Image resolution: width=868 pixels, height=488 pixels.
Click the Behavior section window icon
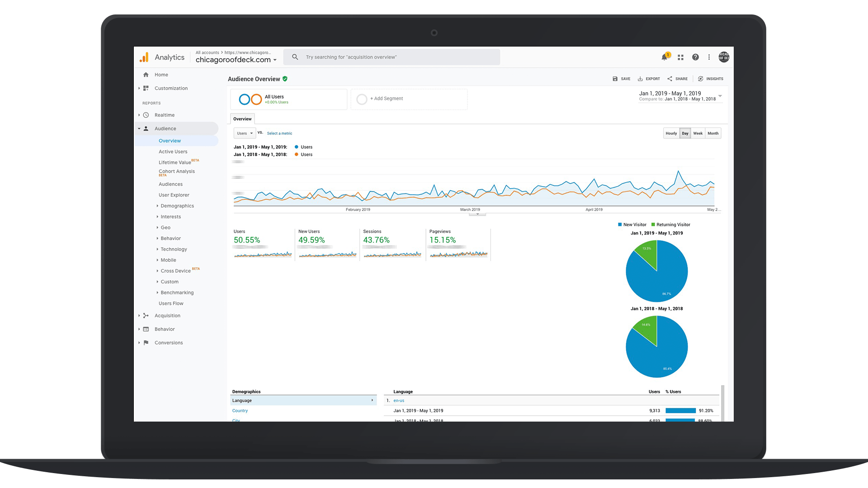tap(146, 329)
